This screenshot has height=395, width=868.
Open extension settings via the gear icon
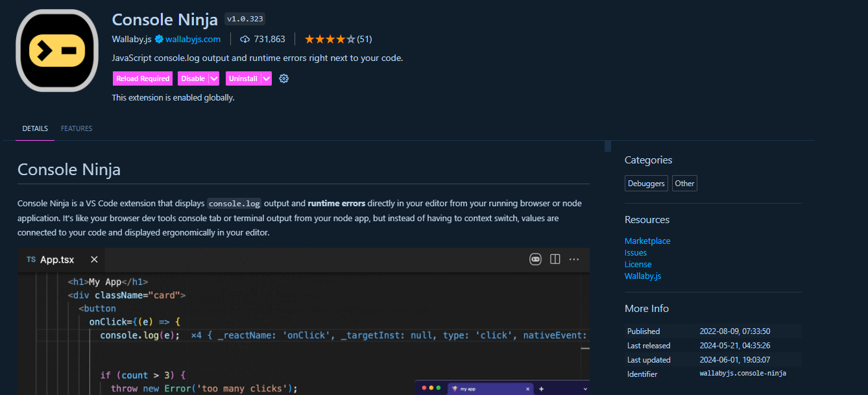[283, 78]
